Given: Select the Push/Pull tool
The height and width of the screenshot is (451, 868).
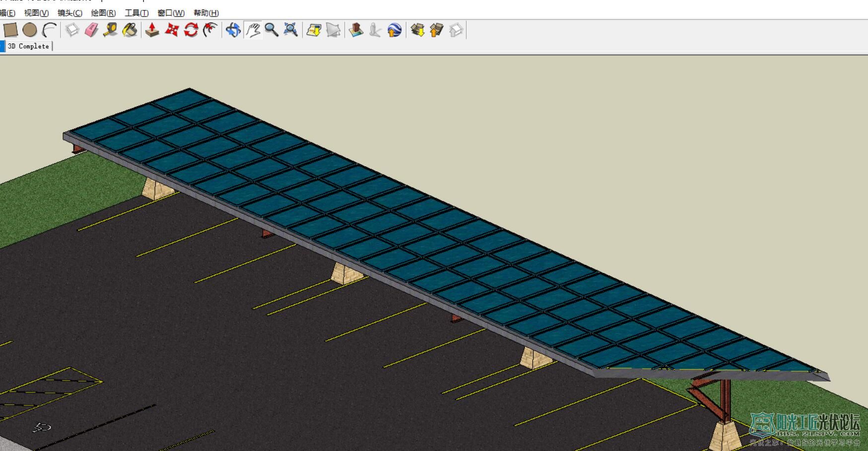Looking at the screenshot, I should [152, 30].
